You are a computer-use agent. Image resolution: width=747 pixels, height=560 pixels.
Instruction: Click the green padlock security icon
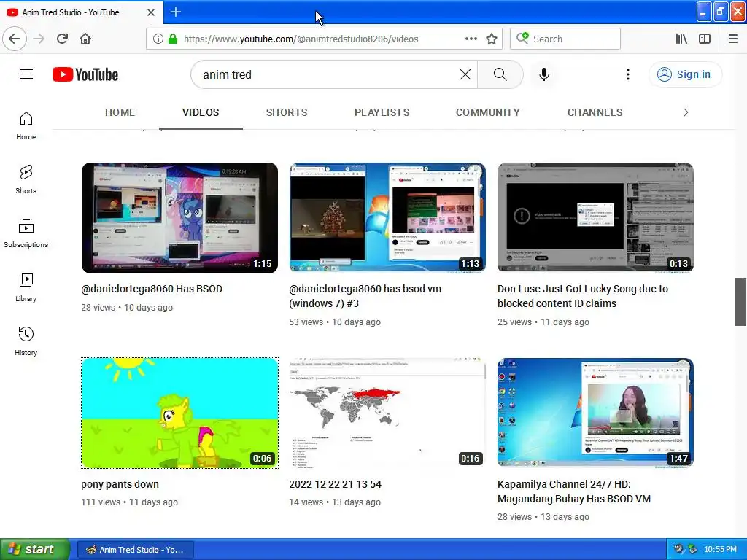173,39
